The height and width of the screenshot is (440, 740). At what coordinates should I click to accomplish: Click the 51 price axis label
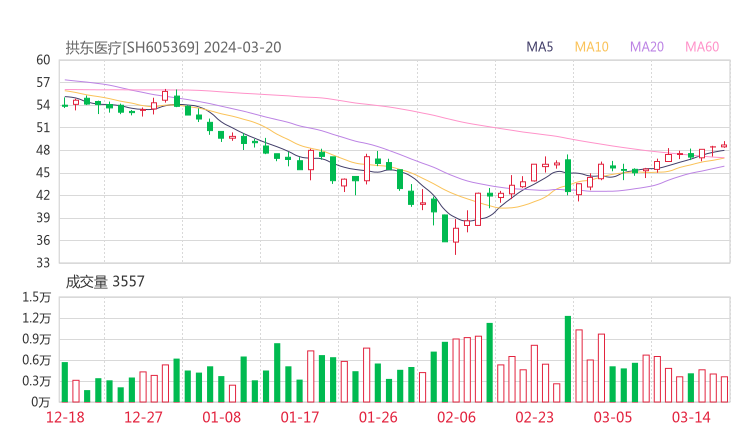click(43, 127)
